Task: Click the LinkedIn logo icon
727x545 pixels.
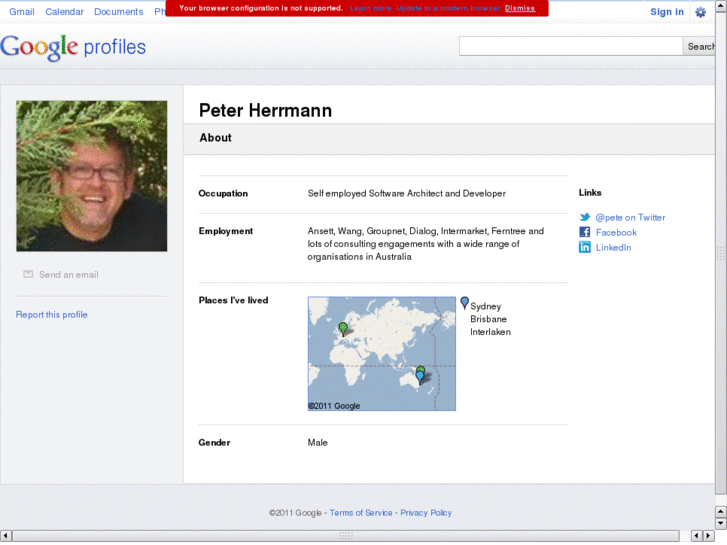Action: 585,247
